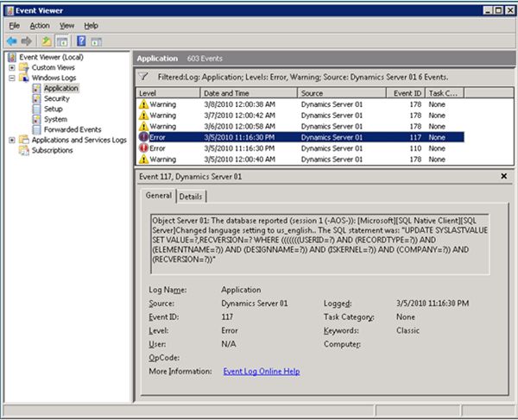Click the Event Viewer (Local) root icon

pos(12,58)
